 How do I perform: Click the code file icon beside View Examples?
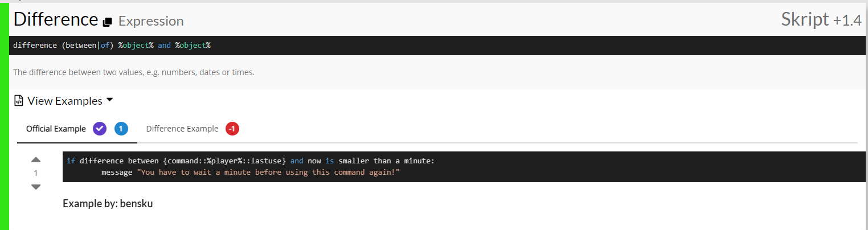coord(19,101)
